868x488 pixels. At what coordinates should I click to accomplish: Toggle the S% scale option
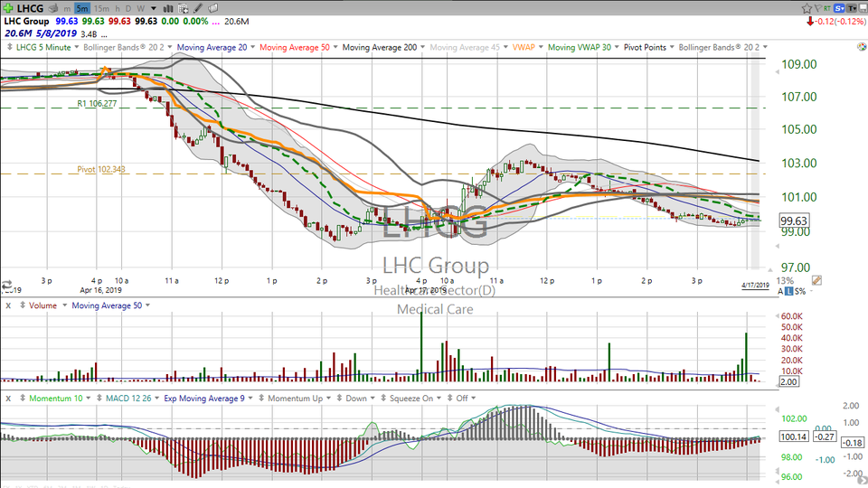(800, 291)
